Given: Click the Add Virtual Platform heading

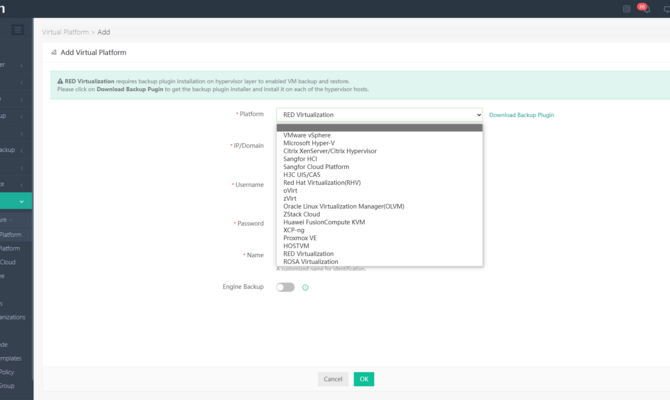Looking at the screenshot, I should point(93,53).
